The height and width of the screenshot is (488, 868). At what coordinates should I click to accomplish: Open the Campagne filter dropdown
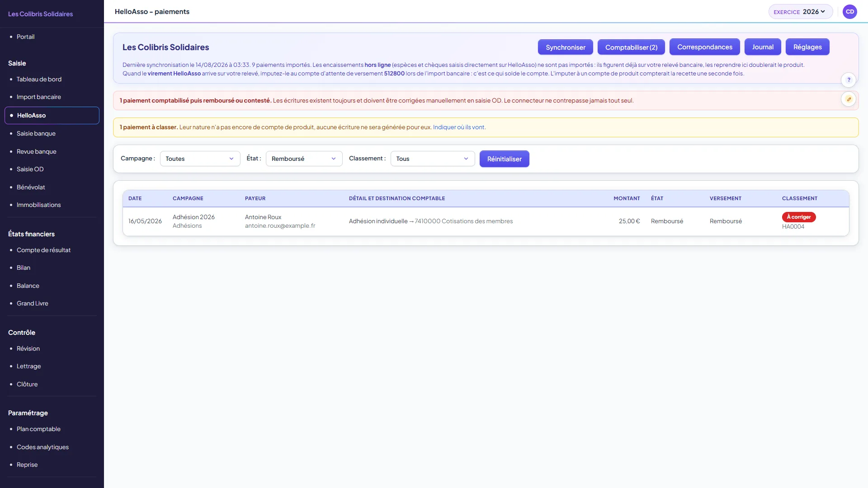click(x=200, y=159)
